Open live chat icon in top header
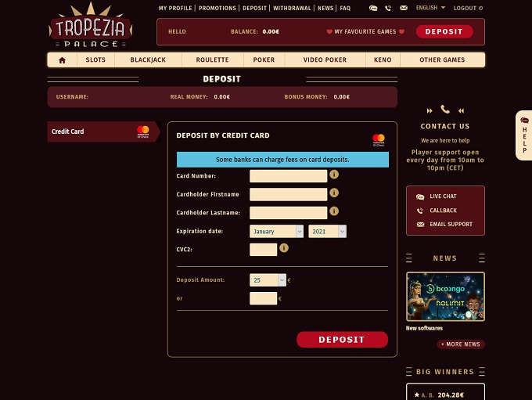This screenshot has width=532, height=400. 373,8
